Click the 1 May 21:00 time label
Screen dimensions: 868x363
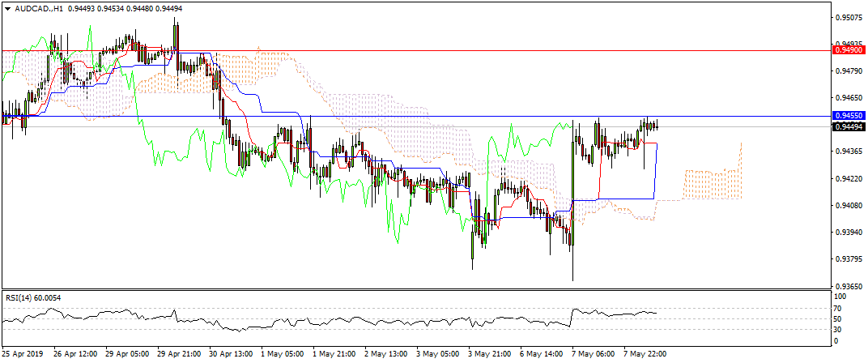click(334, 353)
